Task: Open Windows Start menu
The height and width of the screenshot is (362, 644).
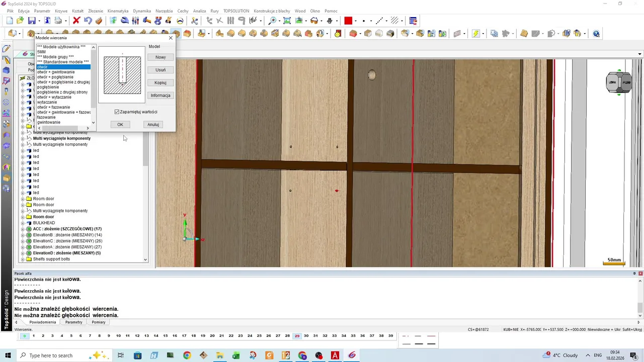Action: (8, 355)
